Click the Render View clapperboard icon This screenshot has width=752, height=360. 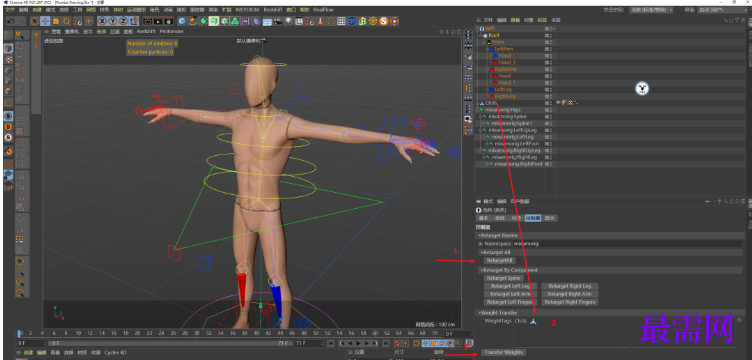click(x=147, y=21)
